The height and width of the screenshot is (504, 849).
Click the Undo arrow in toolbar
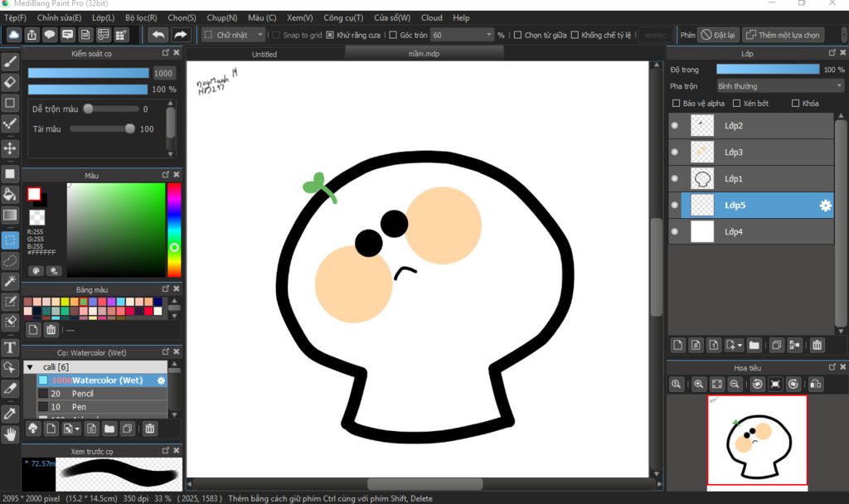(x=158, y=35)
